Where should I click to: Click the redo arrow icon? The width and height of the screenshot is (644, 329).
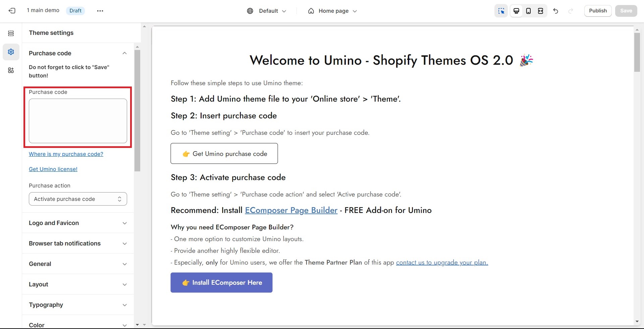point(571,11)
